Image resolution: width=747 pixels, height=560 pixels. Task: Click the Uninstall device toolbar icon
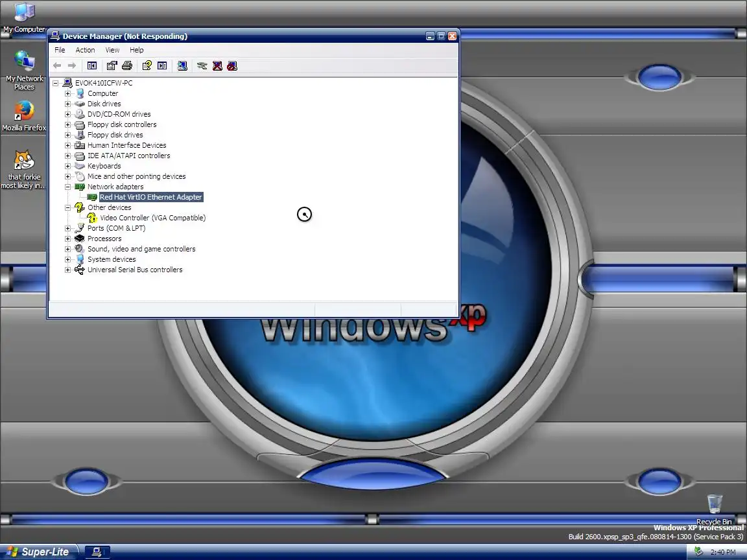[x=217, y=65]
